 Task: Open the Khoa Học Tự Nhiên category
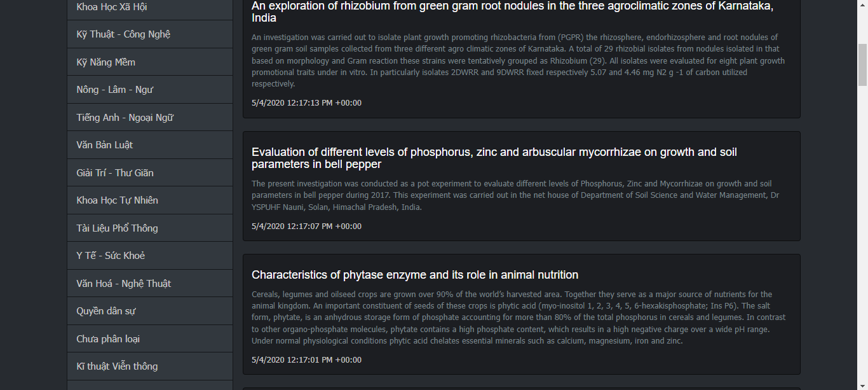point(150,200)
